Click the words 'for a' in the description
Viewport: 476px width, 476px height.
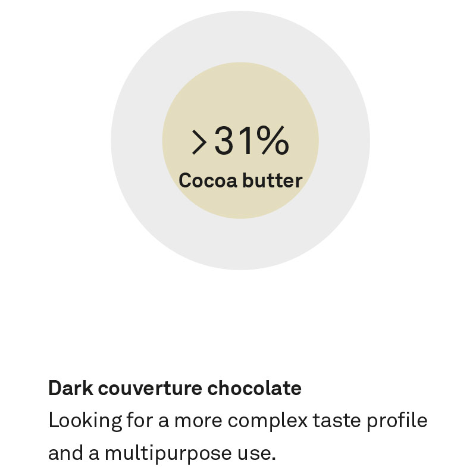click(148, 421)
